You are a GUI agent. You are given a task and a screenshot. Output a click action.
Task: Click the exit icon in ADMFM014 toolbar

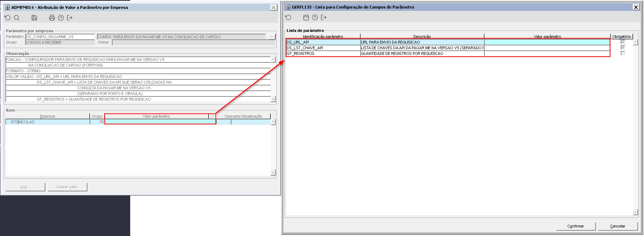pos(70,18)
